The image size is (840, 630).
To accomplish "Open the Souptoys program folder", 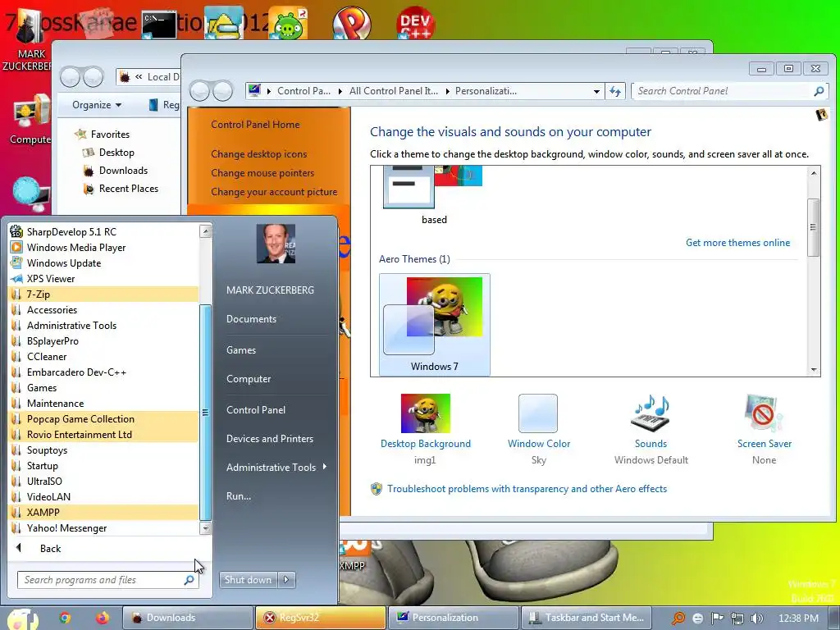I will (104, 450).
